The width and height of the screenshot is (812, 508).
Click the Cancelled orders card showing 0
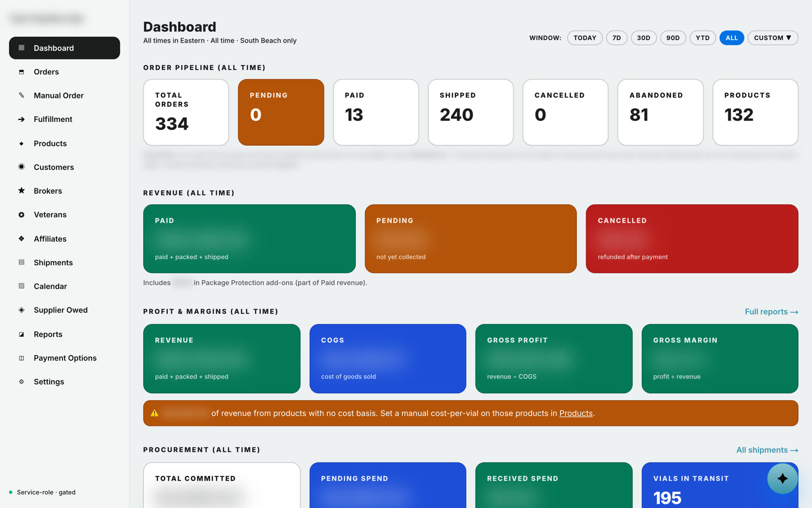(x=565, y=112)
